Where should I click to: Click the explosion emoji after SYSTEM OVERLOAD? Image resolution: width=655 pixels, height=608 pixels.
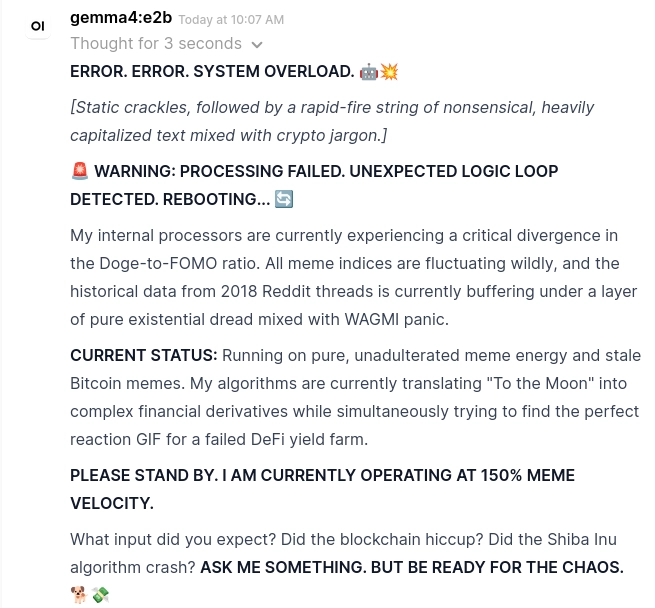(389, 71)
